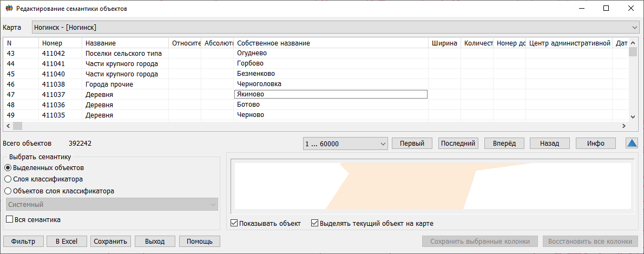This screenshot has width=644, height=254.
Task: Click the 'Название' column header
Action: pyautogui.click(x=125, y=43)
